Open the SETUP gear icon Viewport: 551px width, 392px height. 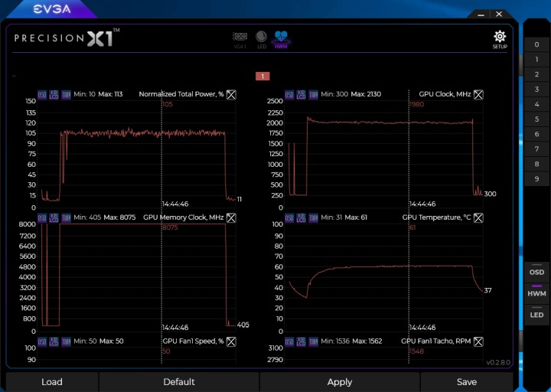(x=500, y=40)
